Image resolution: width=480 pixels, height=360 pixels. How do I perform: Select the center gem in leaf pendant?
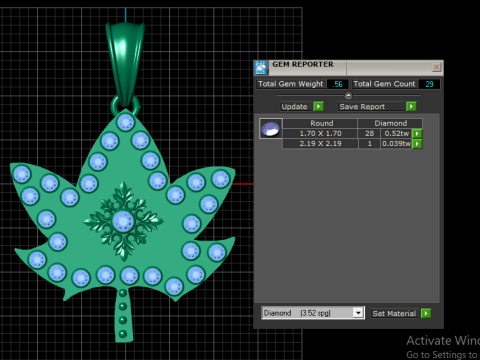point(123,221)
